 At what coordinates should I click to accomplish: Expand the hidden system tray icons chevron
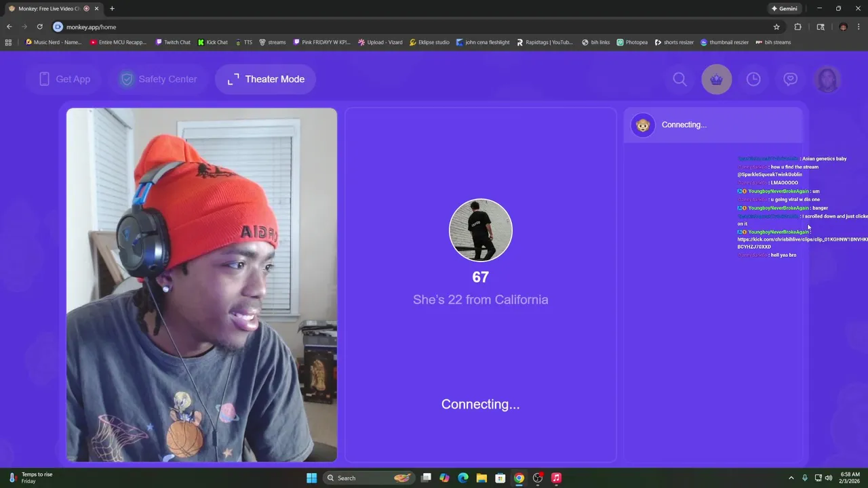(x=791, y=478)
